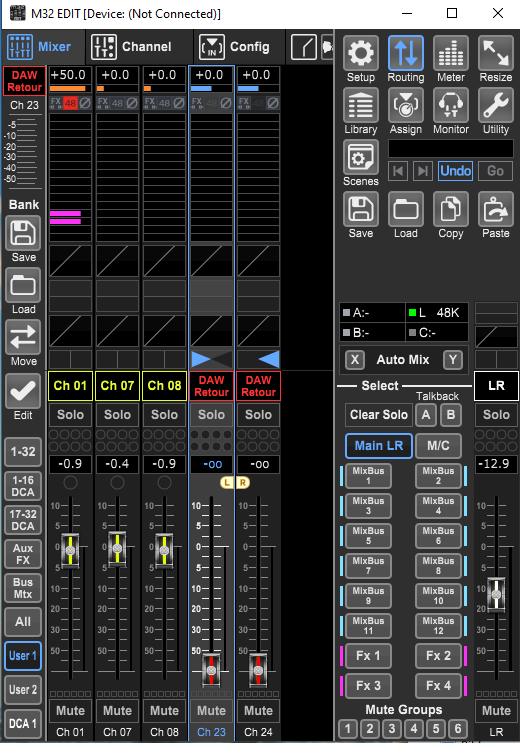
Task: Select the User 2 bank
Action: 23,690
